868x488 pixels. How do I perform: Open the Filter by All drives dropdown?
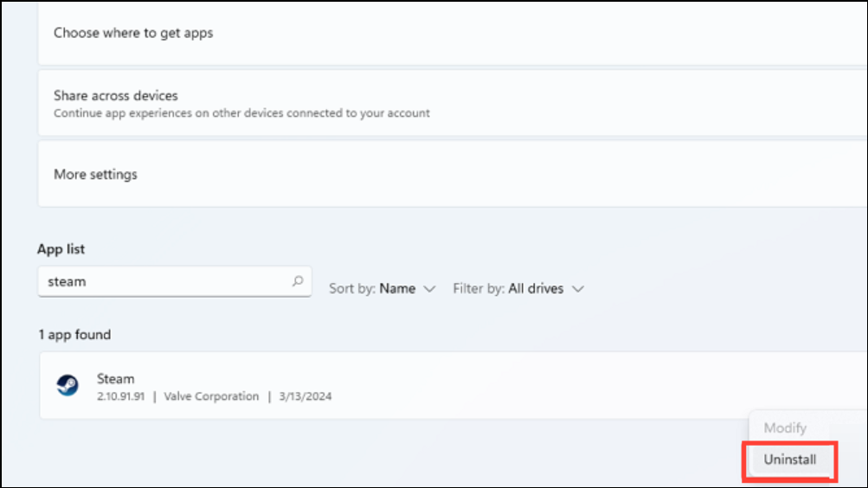(518, 288)
